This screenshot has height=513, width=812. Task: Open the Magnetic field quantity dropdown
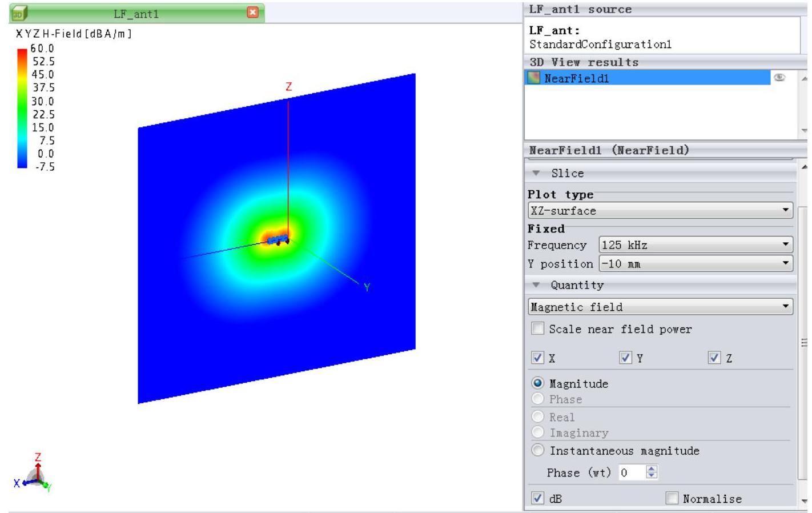pos(661,307)
